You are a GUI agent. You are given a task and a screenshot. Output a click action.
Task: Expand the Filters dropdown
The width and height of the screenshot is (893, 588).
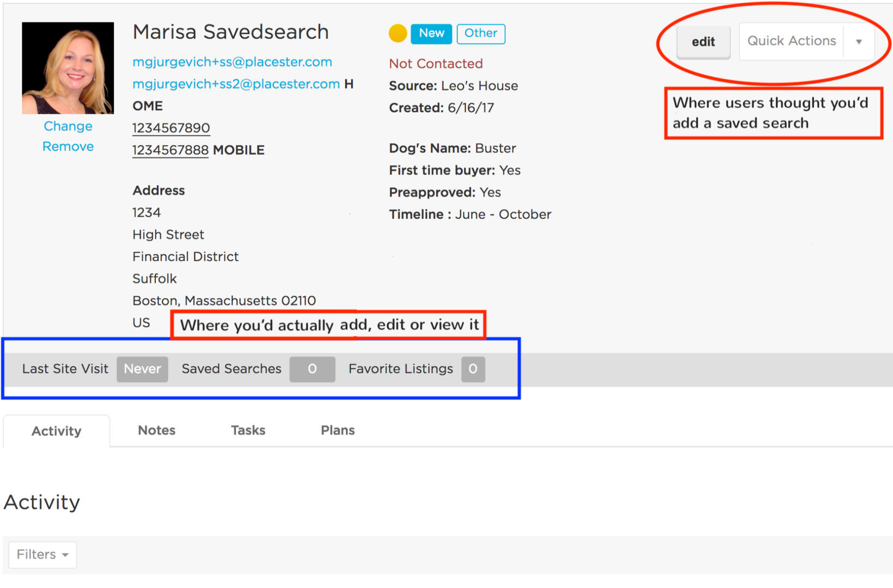[42, 554]
